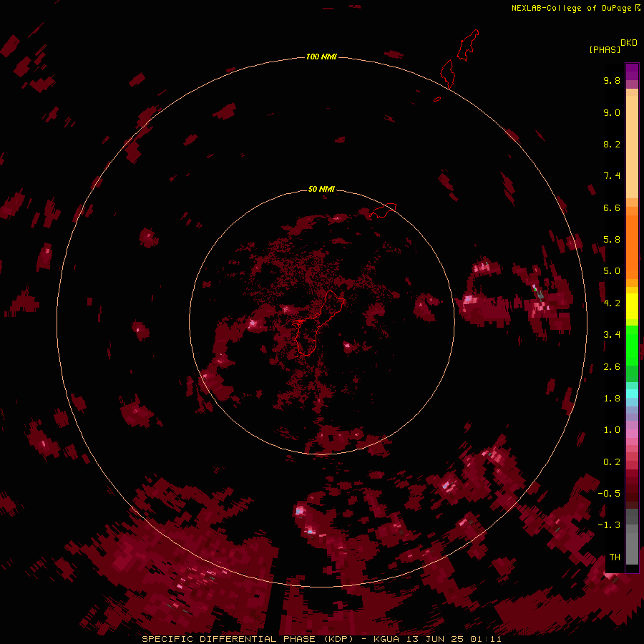Click the 9.0 value on the color scale
The width and height of the screenshot is (644, 644).
[612, 112]
